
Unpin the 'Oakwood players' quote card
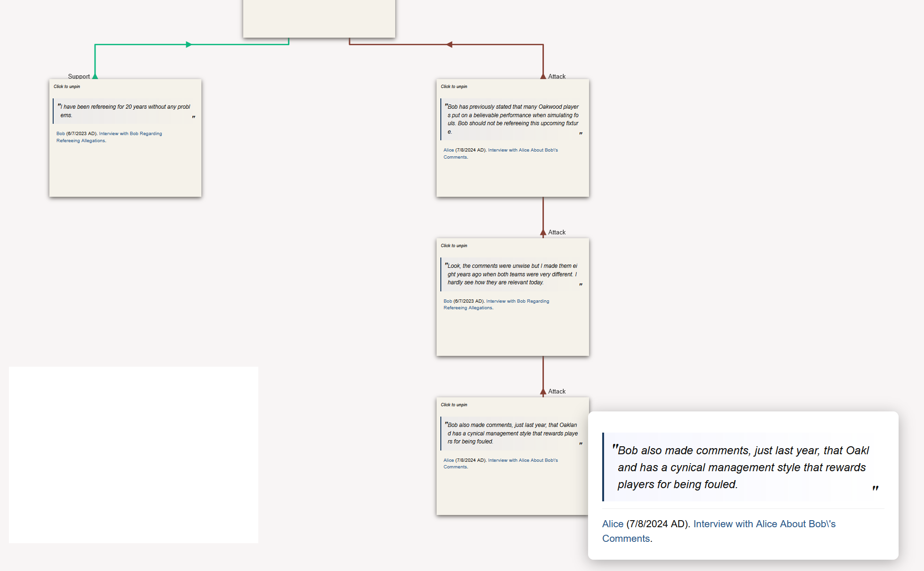point(454,87)
